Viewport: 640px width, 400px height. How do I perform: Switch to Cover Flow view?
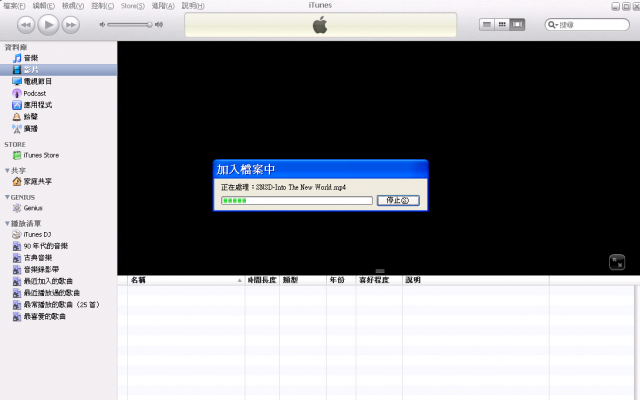click(x=517, y=24)
